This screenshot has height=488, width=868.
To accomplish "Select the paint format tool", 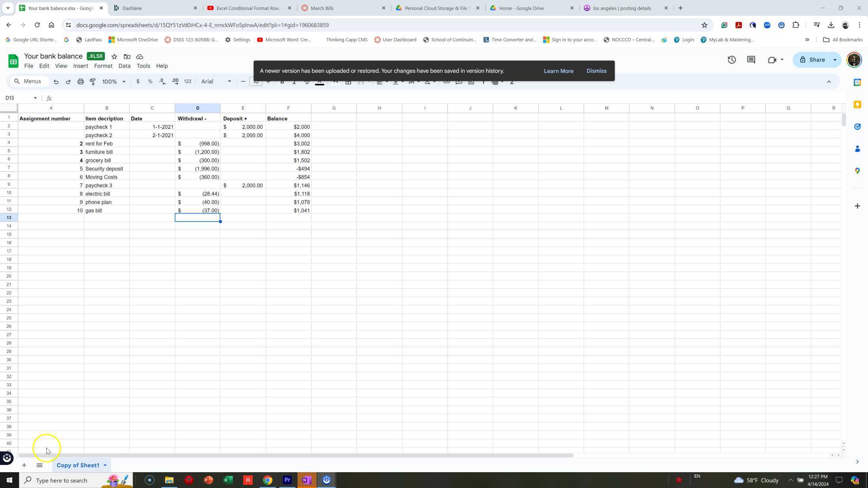I will click(x=93, y=81).
